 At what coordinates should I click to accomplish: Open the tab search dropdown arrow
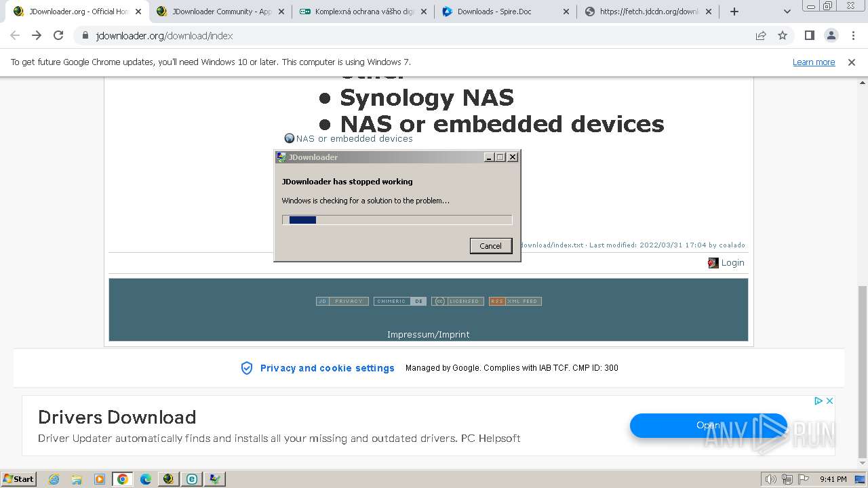tap(787, 12)
